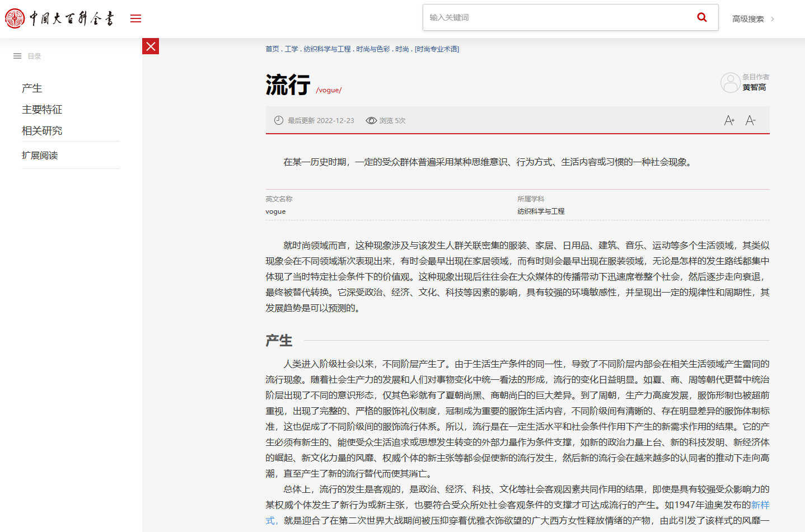
Task: Toggle the 目录 table of contents list icon
Action: 17,56
